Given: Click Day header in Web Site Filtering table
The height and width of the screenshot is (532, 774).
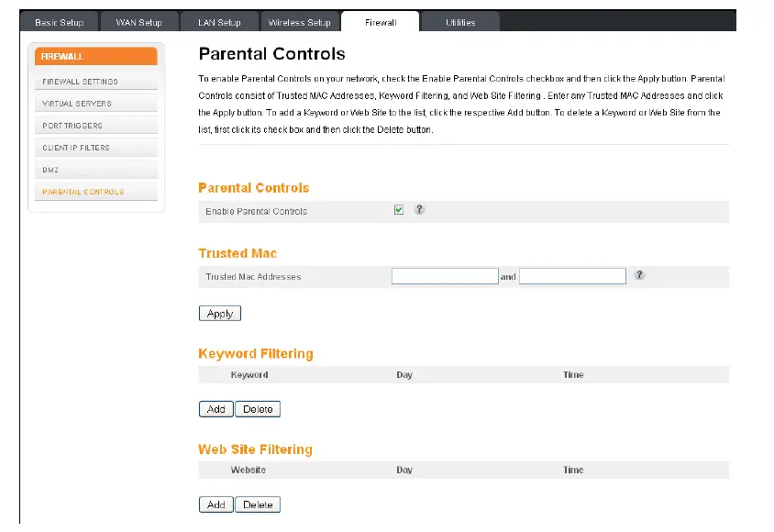Looking at the screenshot, I should (404, 470).
